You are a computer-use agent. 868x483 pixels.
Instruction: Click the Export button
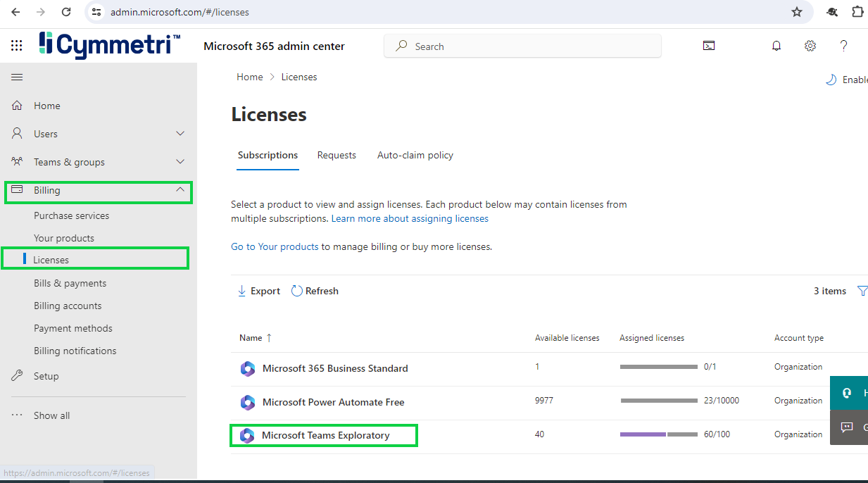click(x=258, y=291)
